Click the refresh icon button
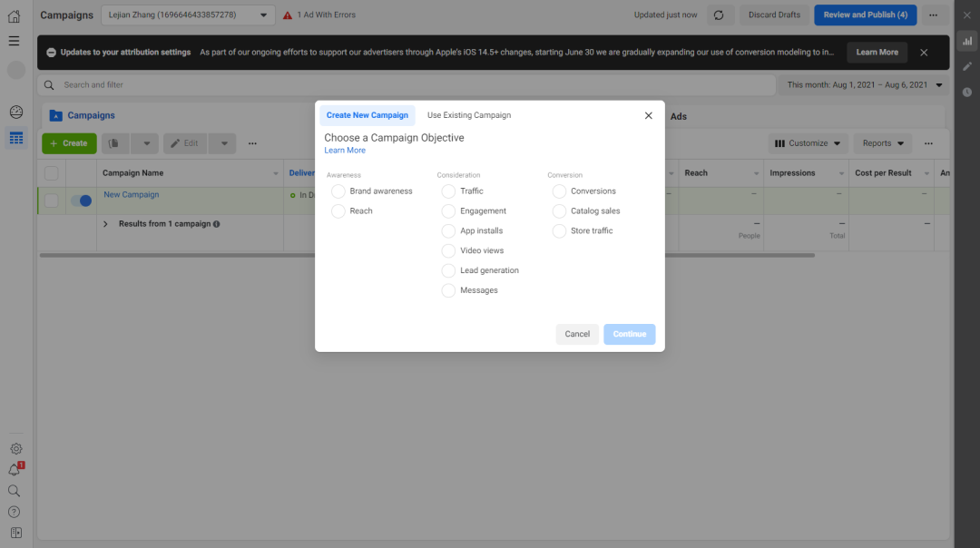This screenshot has height=548, width=980. pos(719,15)
